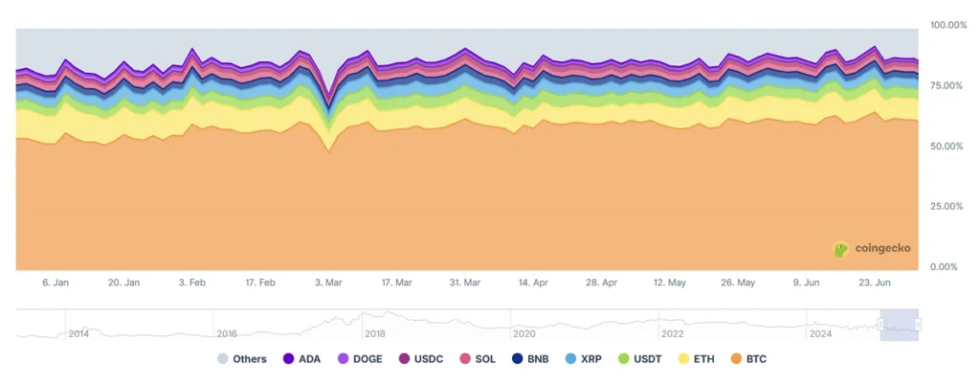
Task: Toggle XRP visibility in legend
Action: point(570,359)
